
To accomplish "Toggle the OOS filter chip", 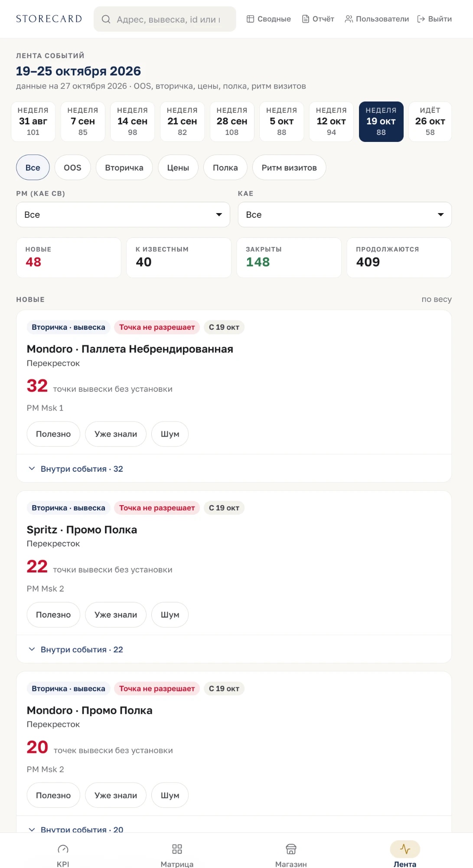I will (72, 168).
